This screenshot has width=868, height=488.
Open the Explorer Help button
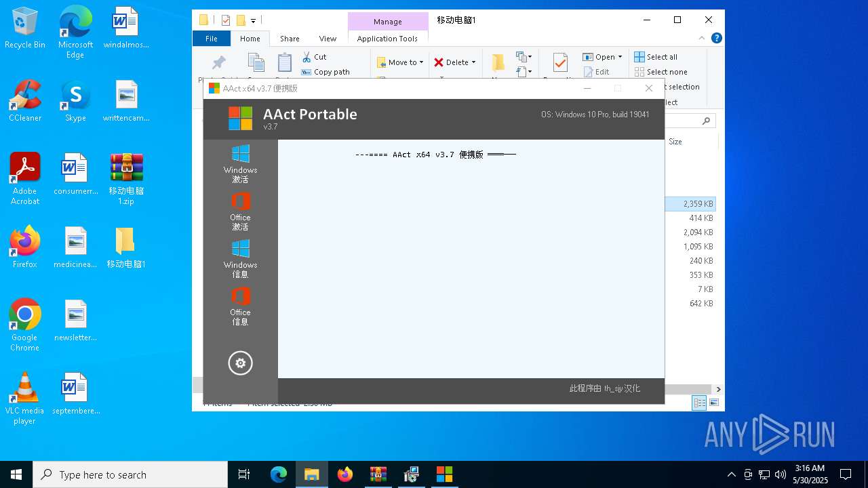(x=716, y=39)
